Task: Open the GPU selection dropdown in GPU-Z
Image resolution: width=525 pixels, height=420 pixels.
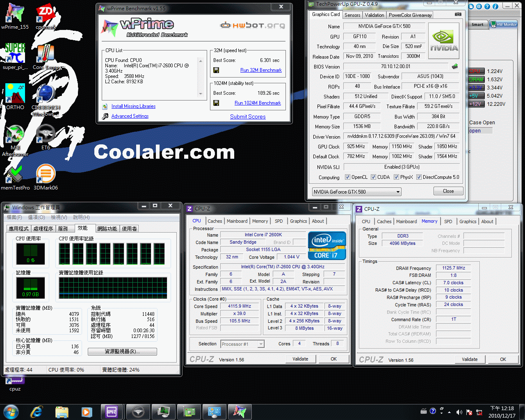Action: click(356, 192)
